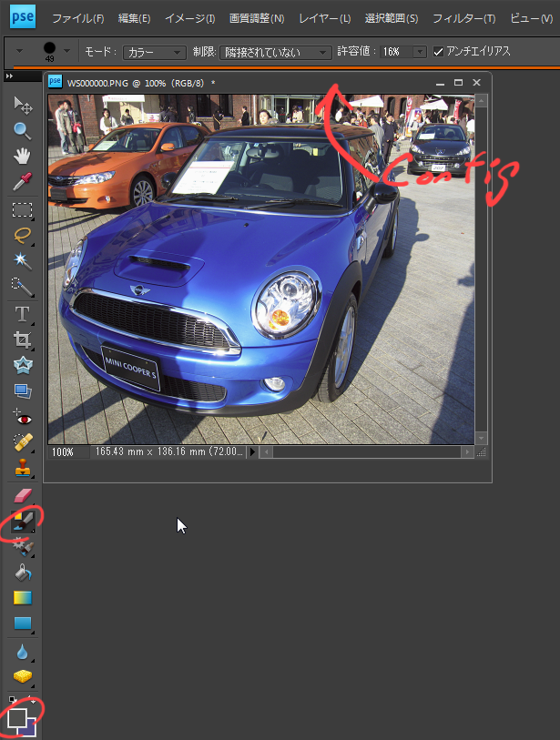
Task: Open the 制限 dropdown list
Action: [275, 52]
